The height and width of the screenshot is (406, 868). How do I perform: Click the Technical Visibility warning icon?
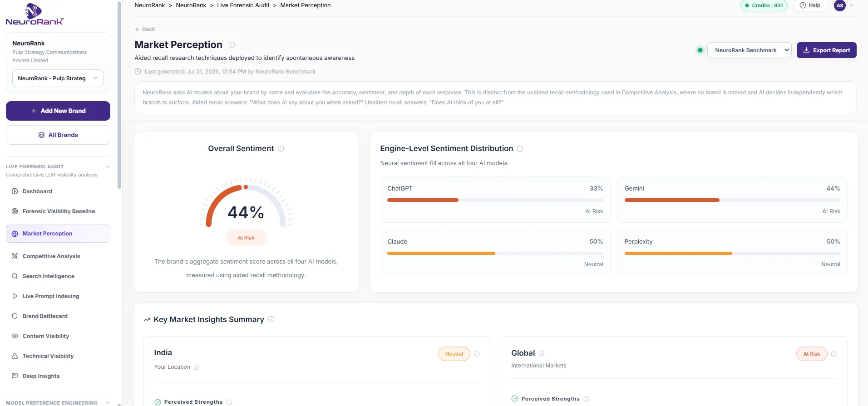15,356
